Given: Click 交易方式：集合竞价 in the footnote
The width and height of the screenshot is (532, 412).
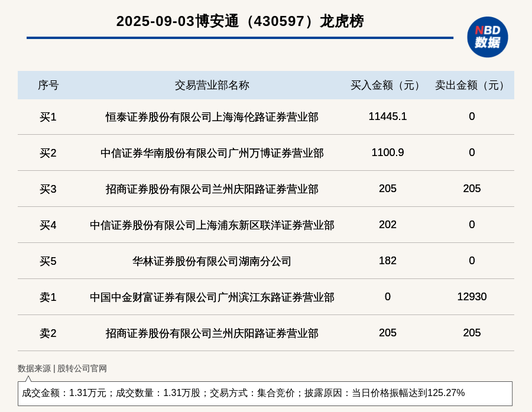Looking at the screenshot, I should tap(252, 393).
